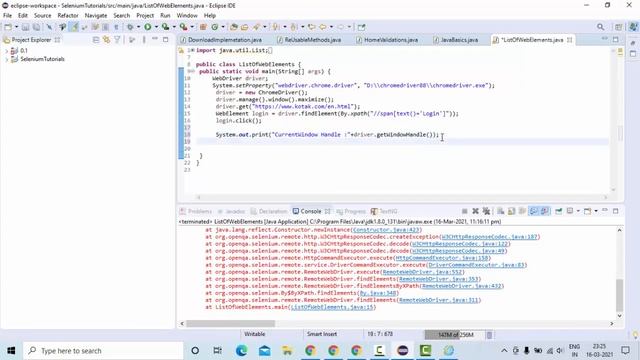Click the Debug bug icon in toolbar
This screenshot has width=640, height=360.
pyautogui.click(x=130, y=27)
